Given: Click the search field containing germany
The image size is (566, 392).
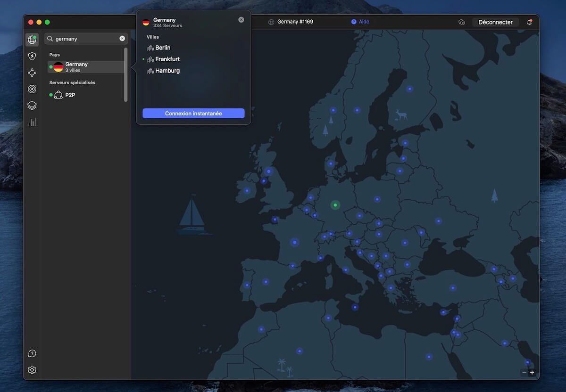Looking at the screenshot, I should coord(86,39).
